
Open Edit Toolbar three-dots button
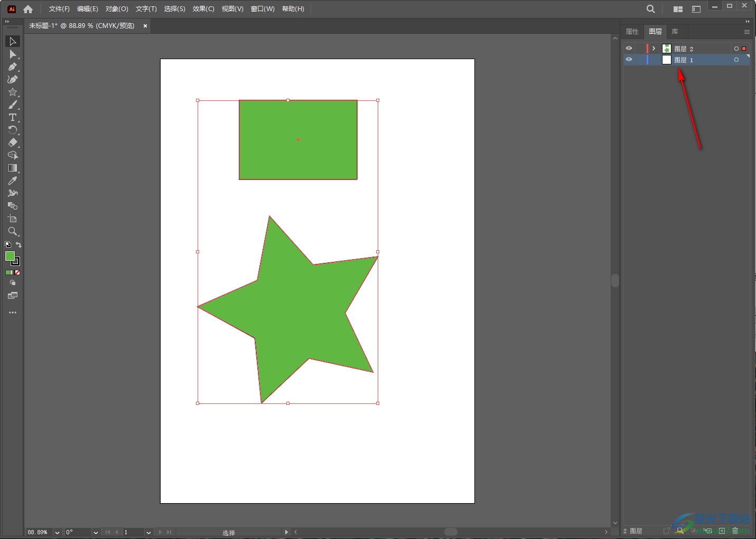[13, 313]
